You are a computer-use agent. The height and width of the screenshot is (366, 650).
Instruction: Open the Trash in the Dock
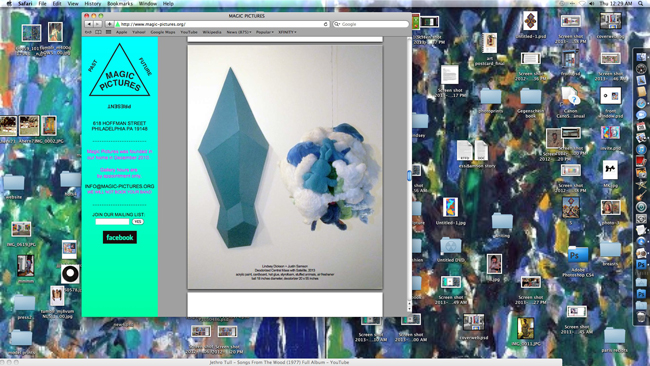(x=641, y=317)
